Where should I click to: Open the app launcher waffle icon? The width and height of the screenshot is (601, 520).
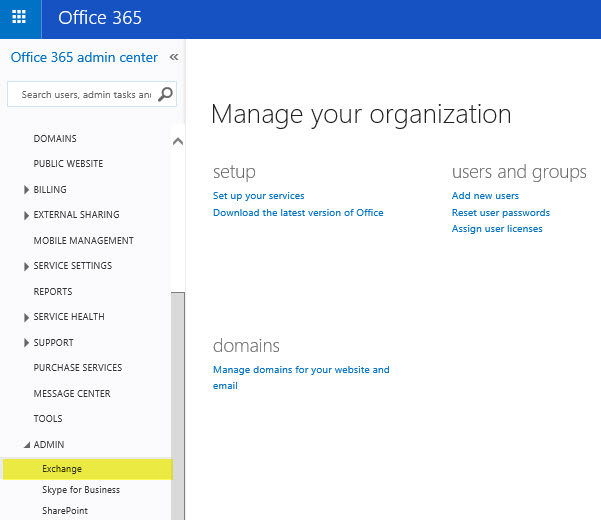tap(19, 18)
